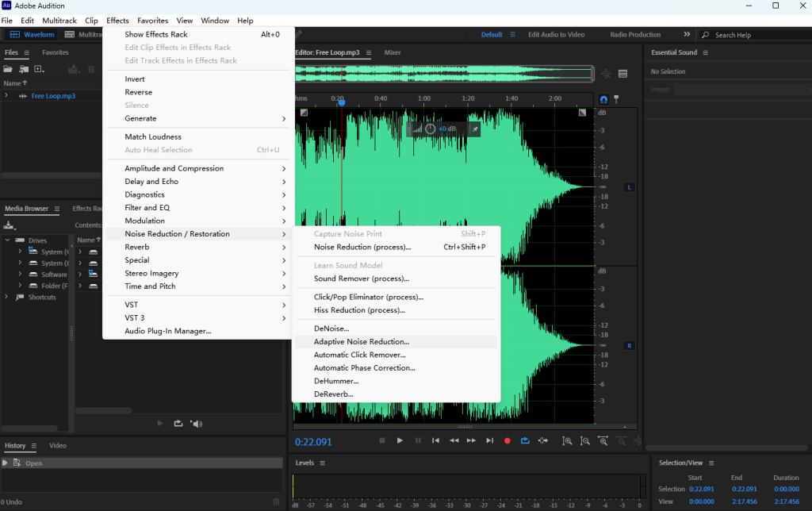This screenshot has width=812, height=511.
Task: Open the Selection/View panel menu icon
Action: (x=711, y=463)
